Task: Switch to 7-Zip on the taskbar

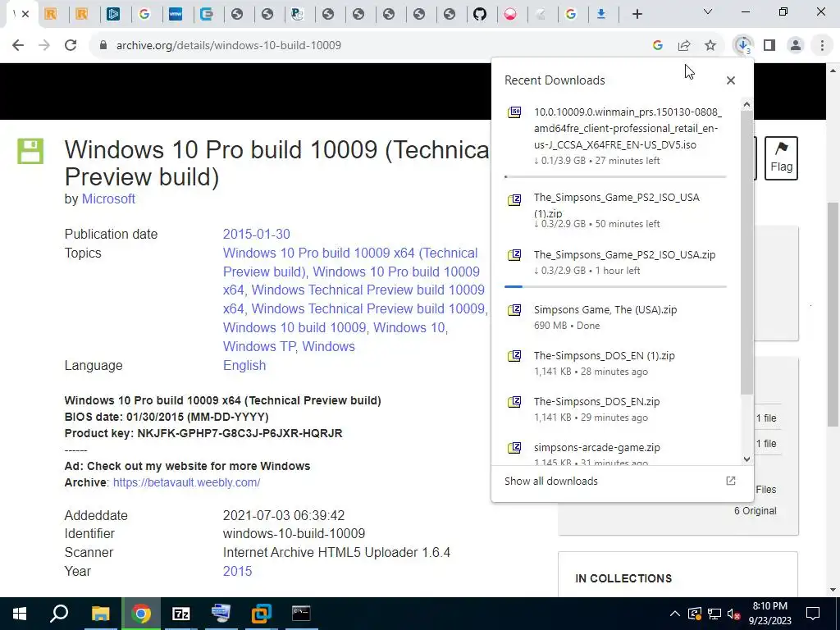Action: (181, 614)
